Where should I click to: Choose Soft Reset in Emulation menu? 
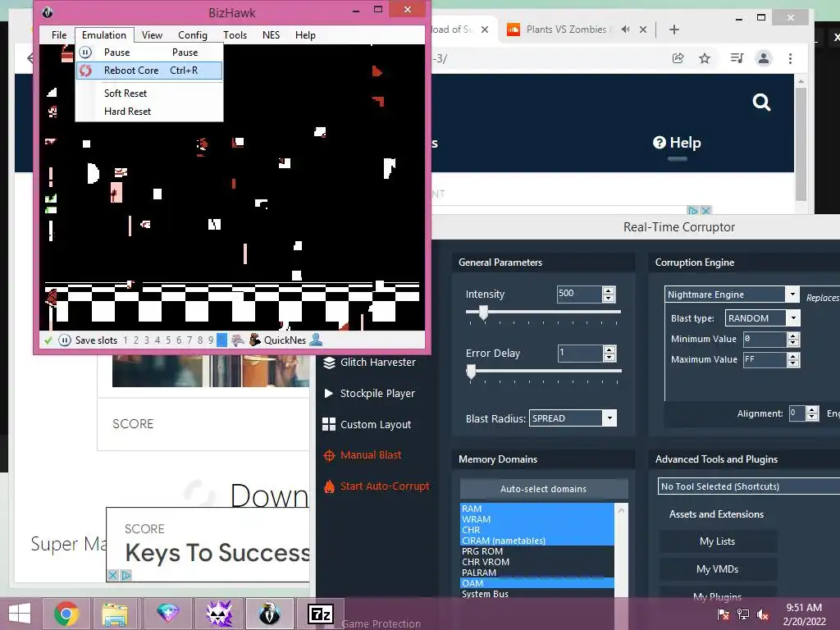click(x=149, y=94)
